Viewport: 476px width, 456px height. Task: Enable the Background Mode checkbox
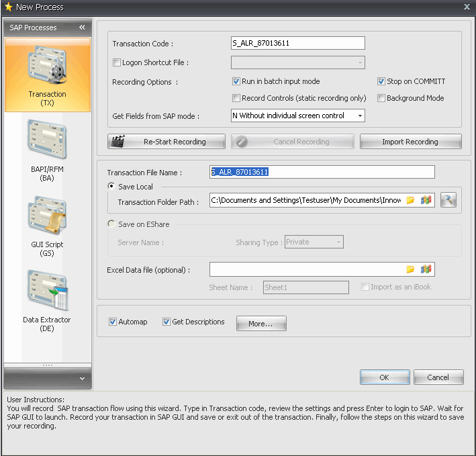click(381, 98)
